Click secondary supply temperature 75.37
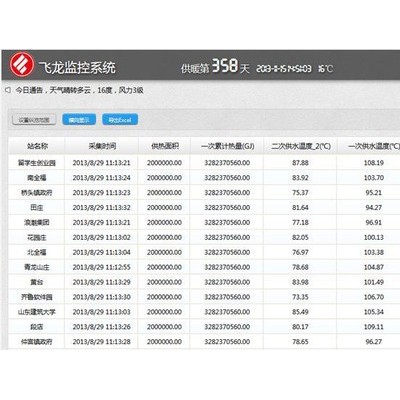Viewport: 400px width, 400px height. [300, 193]
